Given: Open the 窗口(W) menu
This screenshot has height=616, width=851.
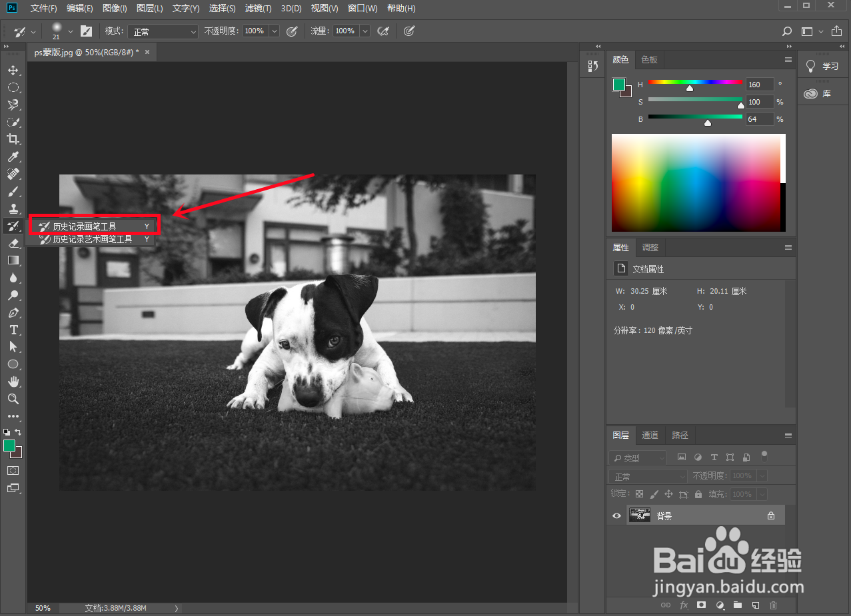Looking at the screenshot, I should click(363, 8).
